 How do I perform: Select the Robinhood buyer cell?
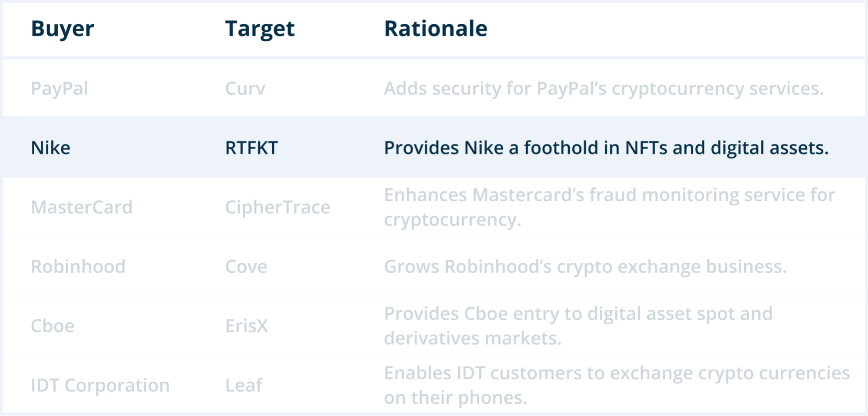tap(78, 266)
